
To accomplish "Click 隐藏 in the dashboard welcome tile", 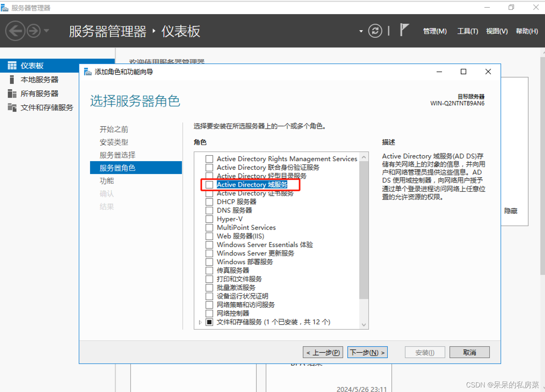I will pos(511,211).
